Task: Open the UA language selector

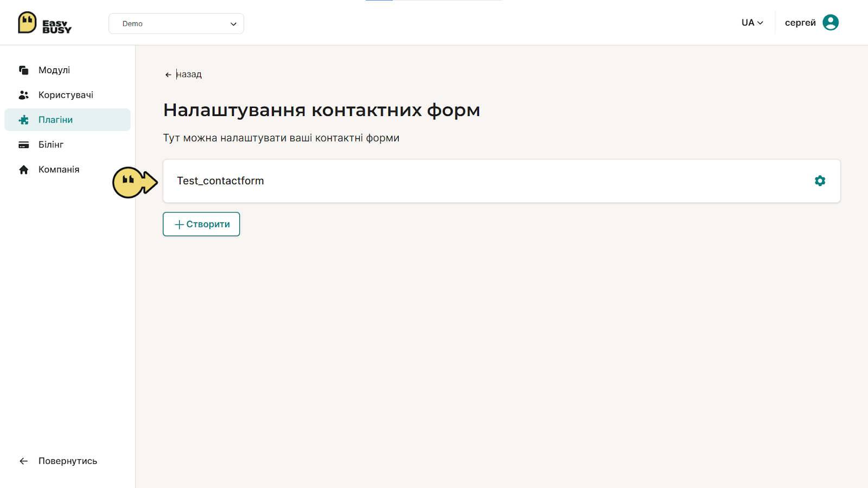Action: pos(752,23)
